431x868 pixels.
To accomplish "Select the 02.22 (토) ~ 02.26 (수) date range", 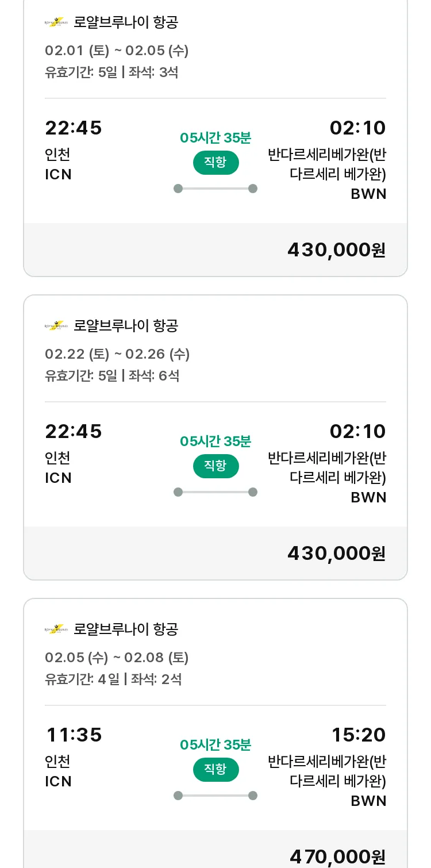I will (x=117, y=354).
